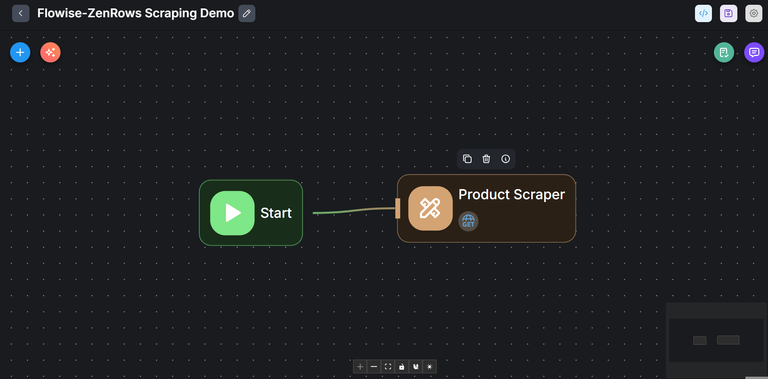
Task: Select the Product Scraper node title
Action: point(511,194)
